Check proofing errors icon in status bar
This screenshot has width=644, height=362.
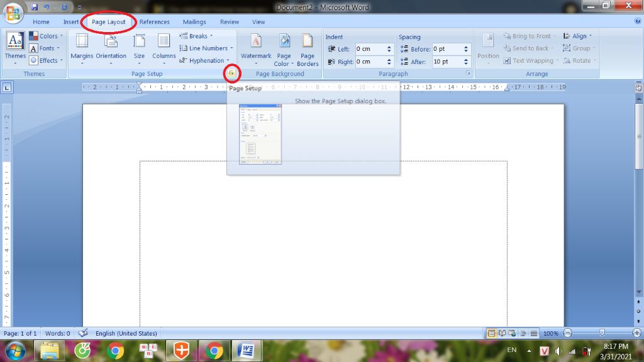(84, 333)
